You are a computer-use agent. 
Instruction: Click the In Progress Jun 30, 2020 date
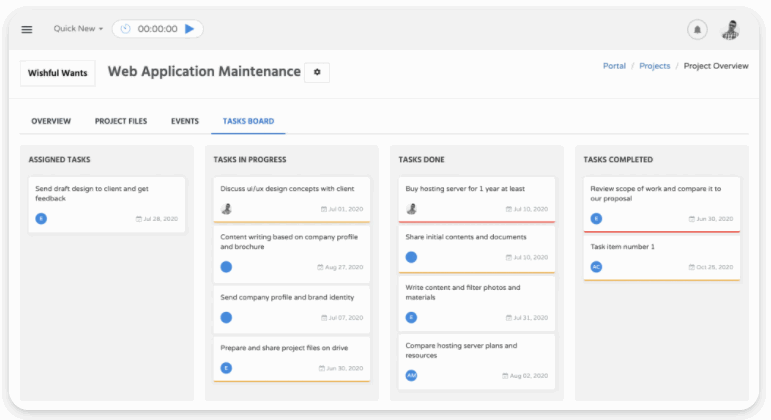click(341, 368)
